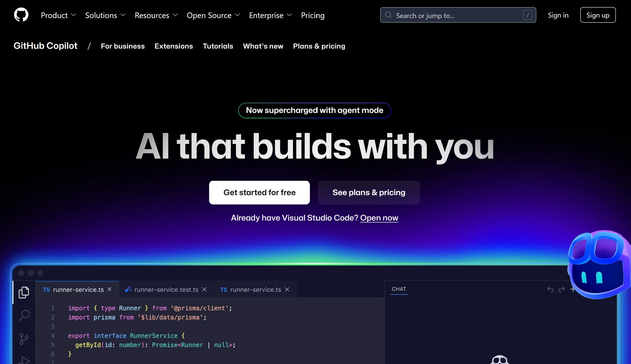The height and width of the screenshot is (364, 631).
Task: Open the GitHub logo home link
Action: tap(21, 15)
